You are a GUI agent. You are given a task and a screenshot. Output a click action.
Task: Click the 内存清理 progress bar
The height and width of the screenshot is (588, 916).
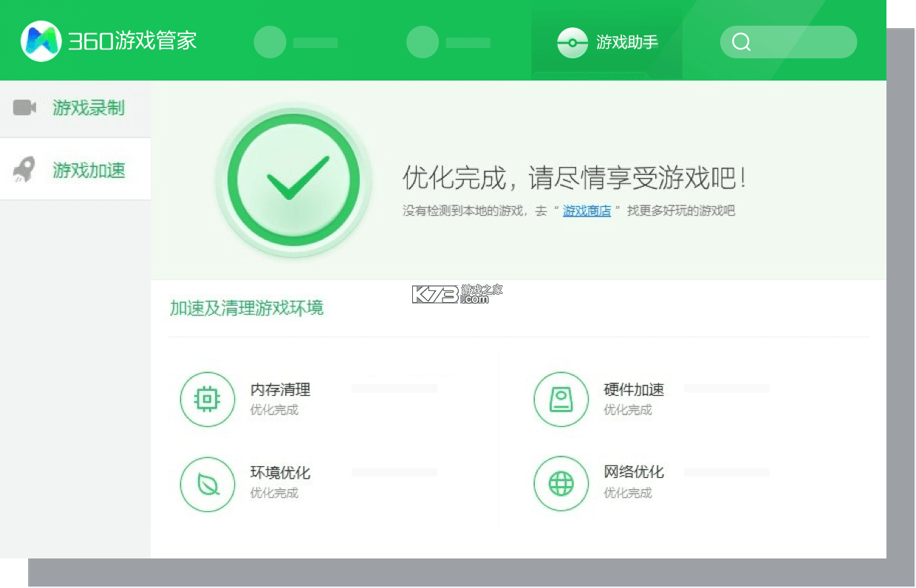click(x=394, y=388)
